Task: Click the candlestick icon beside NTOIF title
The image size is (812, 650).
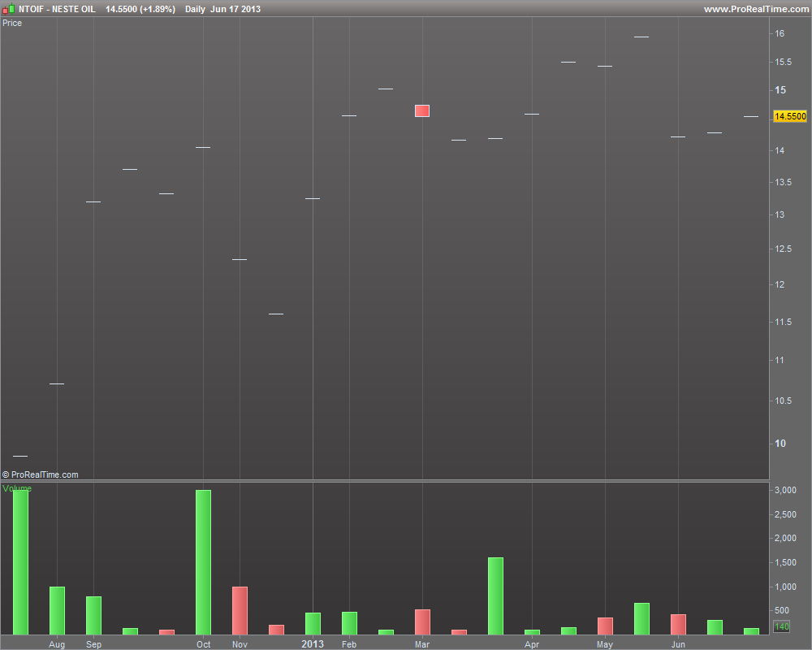Action: pos(8,9)
